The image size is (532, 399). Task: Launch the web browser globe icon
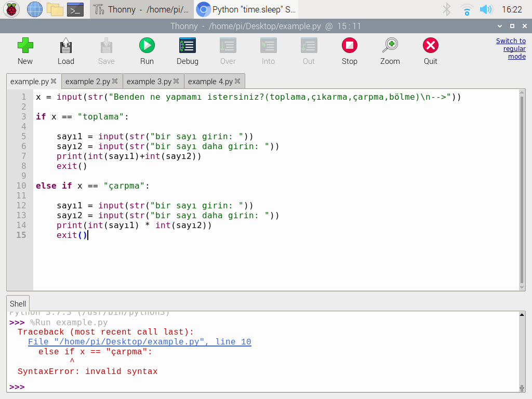pos(35,9)
